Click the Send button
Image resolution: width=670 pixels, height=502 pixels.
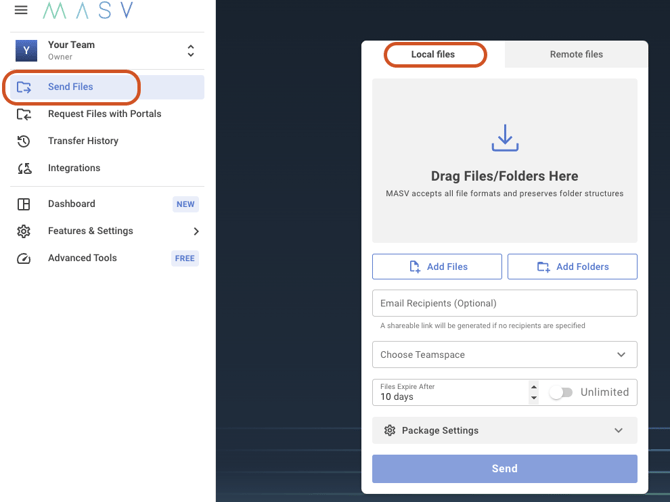point(505,469)
